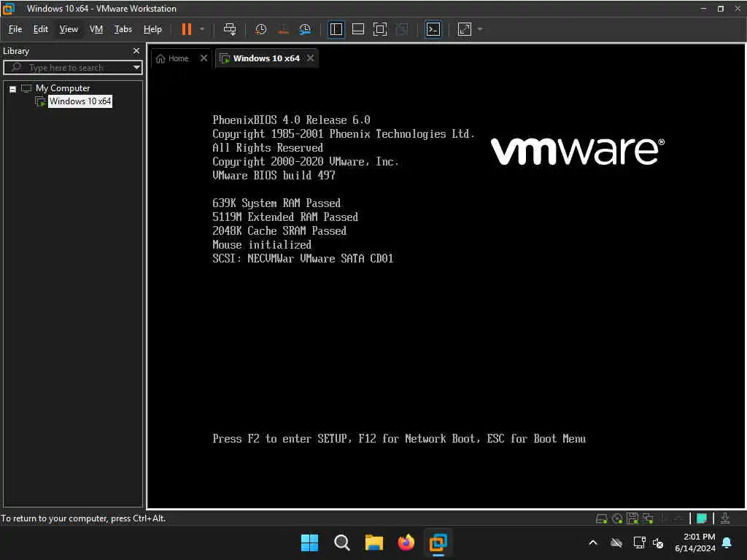Open the View menu
The height and width of the screenshot is (560, 747).
point(69,29)
